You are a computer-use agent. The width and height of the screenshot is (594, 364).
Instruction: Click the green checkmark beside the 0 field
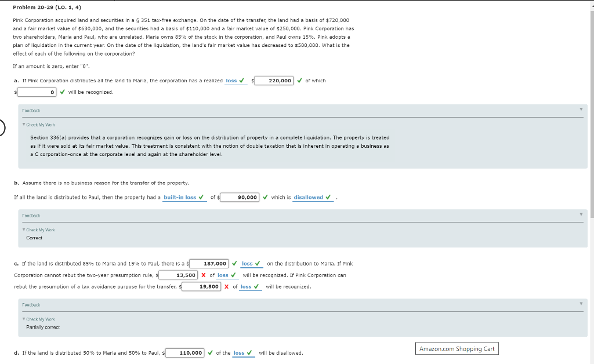pyautogui.click(x=62, y=92)
